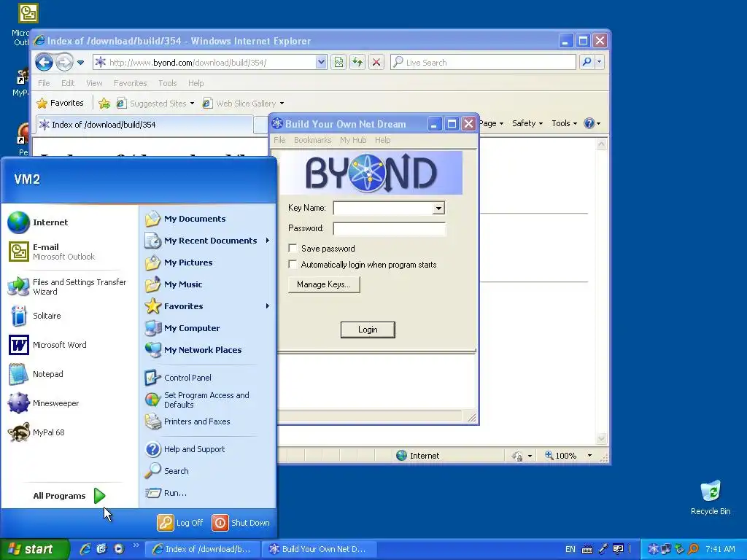Screen dimensions: 747x560
Task: Select Index of /download/build/354 tab
Action: click(144, 125)
